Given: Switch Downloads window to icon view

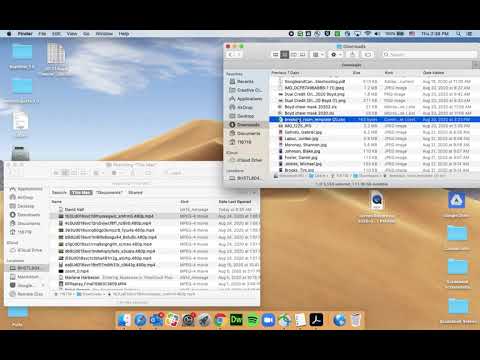Looking at the screenshot, I should (276, 54).
